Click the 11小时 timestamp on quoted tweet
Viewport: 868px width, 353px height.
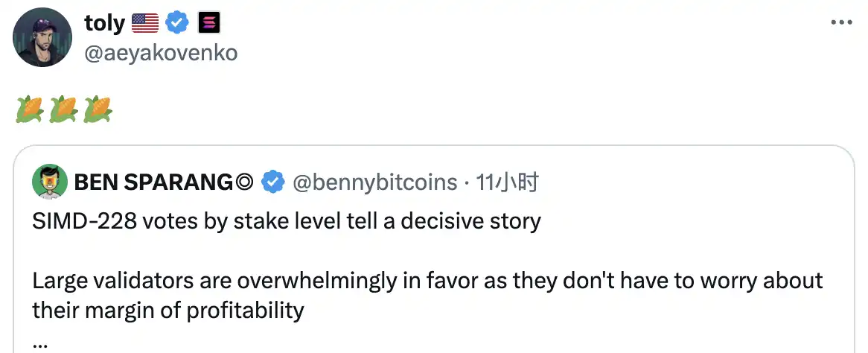507,182
